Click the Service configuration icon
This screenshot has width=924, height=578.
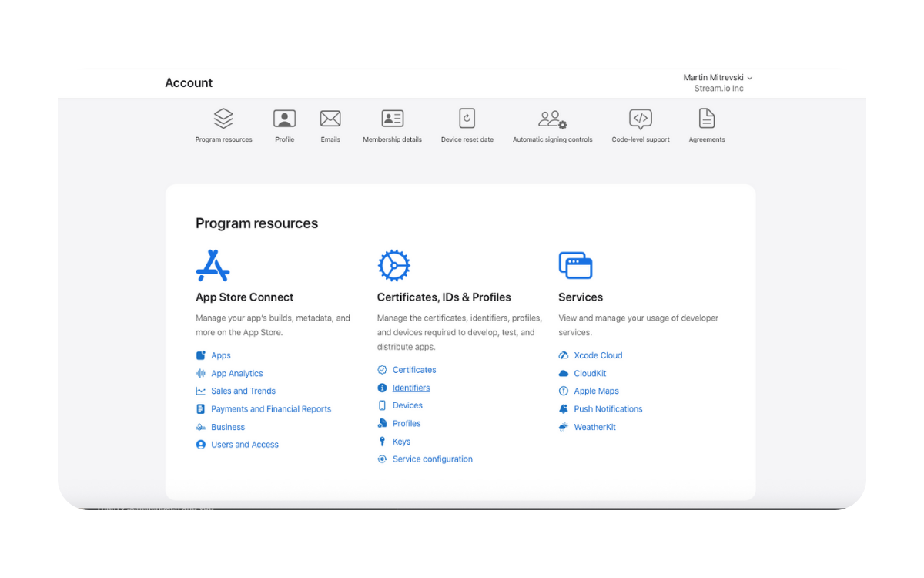382,459
